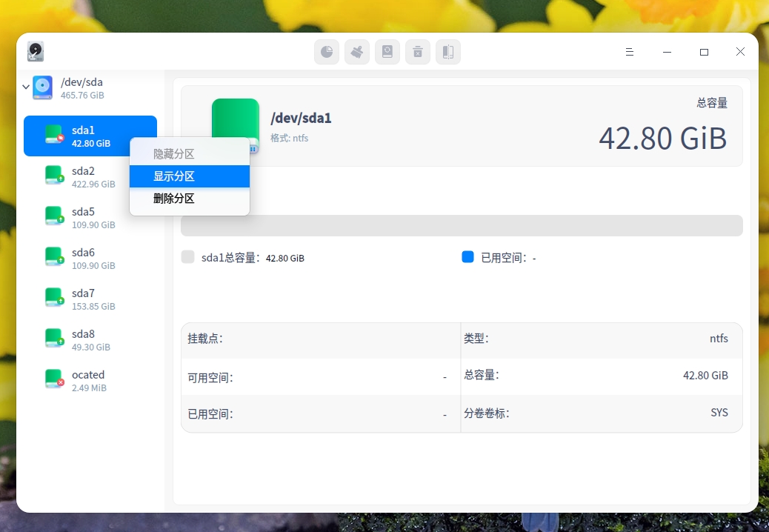Click the unallocated drive icon with red mark
Viewport: 769px width, 532px height.
point(54,379)
